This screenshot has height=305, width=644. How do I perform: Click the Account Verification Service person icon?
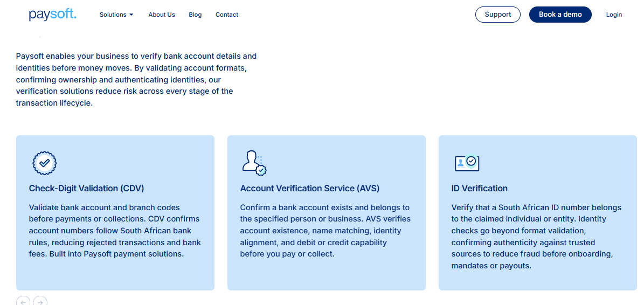(254, 163)
